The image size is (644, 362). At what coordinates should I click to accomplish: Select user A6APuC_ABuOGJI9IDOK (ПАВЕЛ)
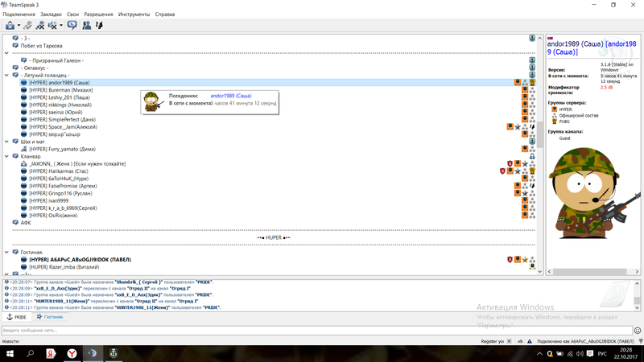80,259
